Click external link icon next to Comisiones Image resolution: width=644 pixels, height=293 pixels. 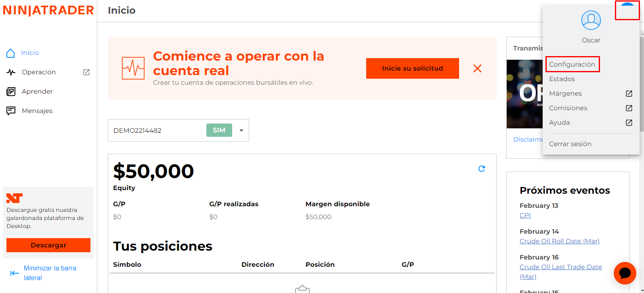click(x=629, y=108)
